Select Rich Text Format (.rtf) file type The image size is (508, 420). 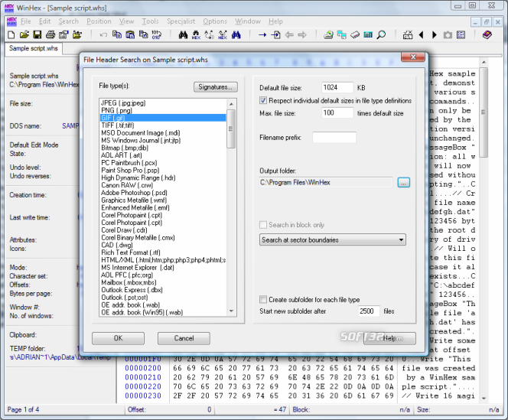[x=163, y=252]
